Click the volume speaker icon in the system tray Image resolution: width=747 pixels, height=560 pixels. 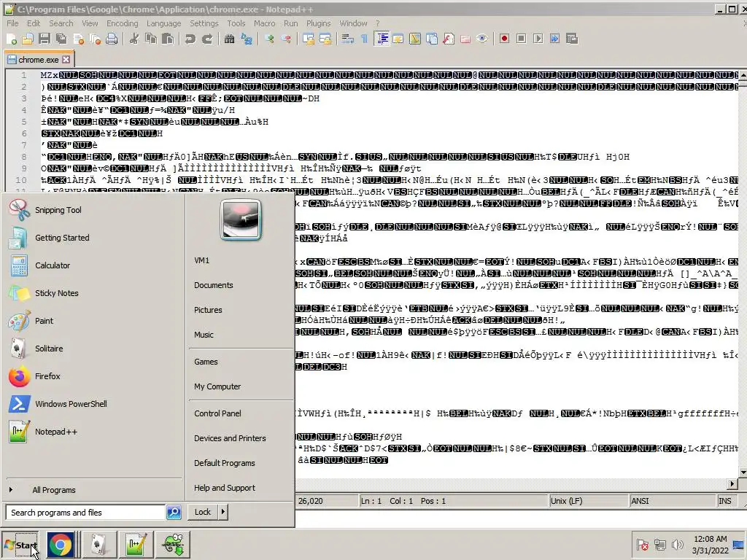pos(677,544)
